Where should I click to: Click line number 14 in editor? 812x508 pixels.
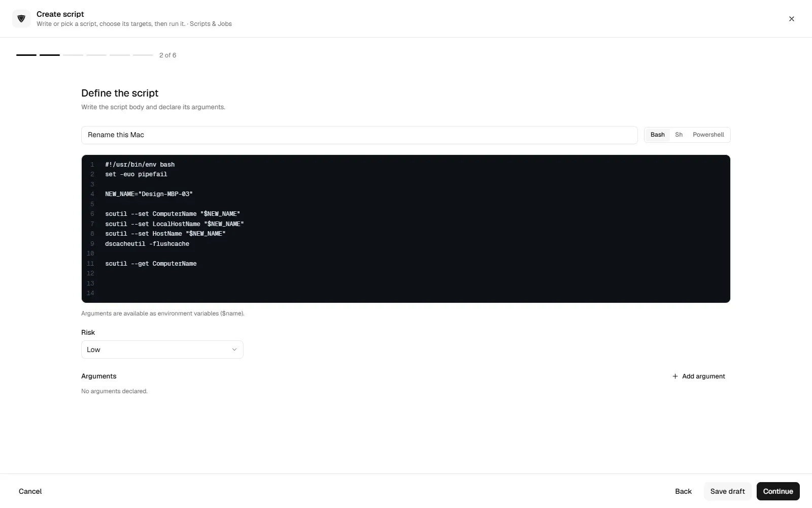tap(90, 293)
